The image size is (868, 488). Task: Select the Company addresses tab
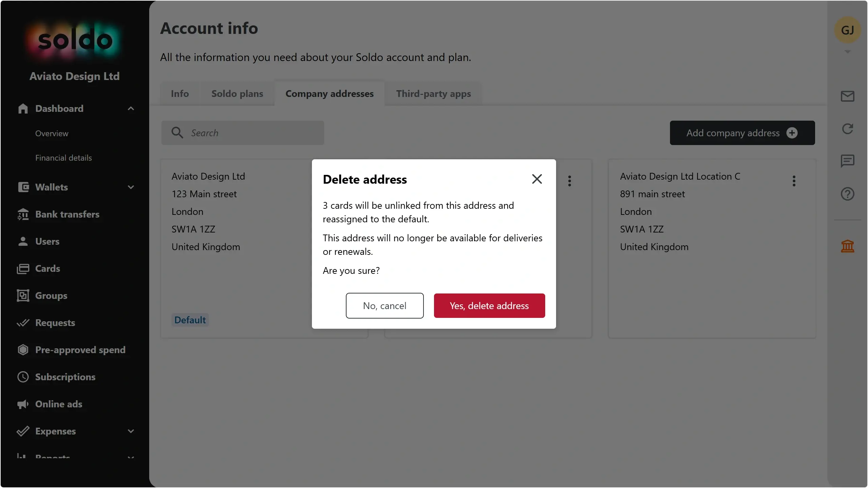[330, 94]
